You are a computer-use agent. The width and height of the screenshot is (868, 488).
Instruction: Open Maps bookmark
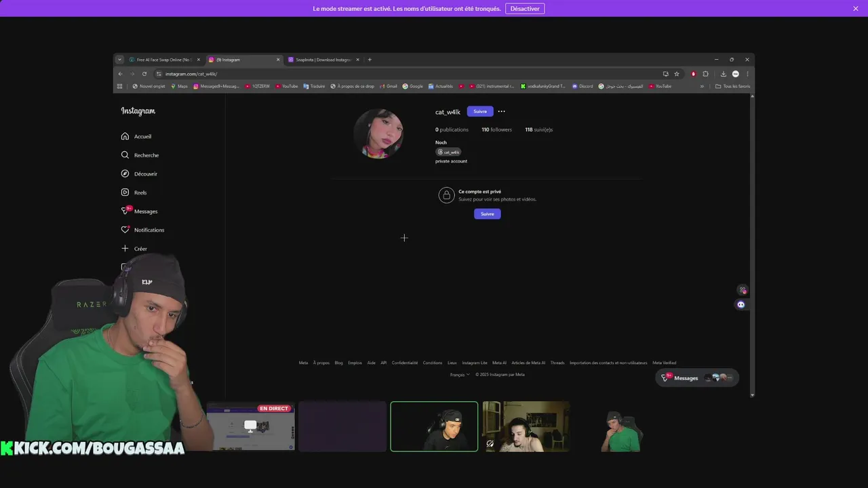[x=179, y=86]
